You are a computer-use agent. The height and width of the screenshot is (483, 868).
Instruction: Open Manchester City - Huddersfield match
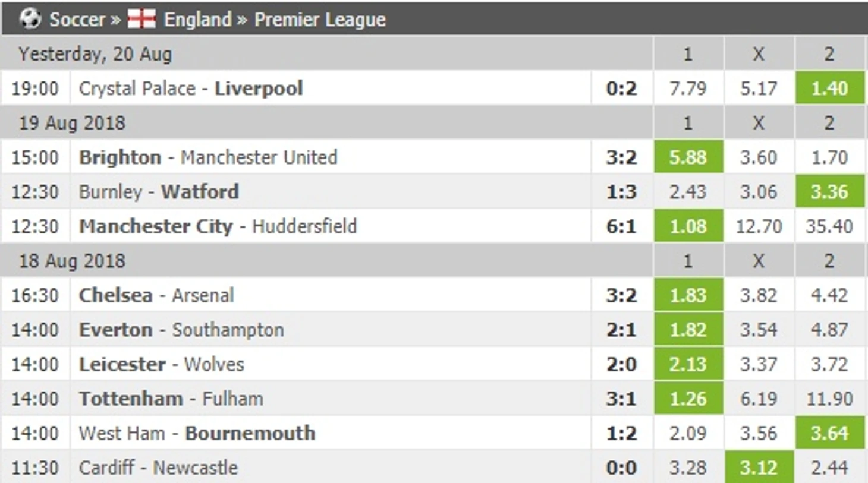[x=218, y=226]
